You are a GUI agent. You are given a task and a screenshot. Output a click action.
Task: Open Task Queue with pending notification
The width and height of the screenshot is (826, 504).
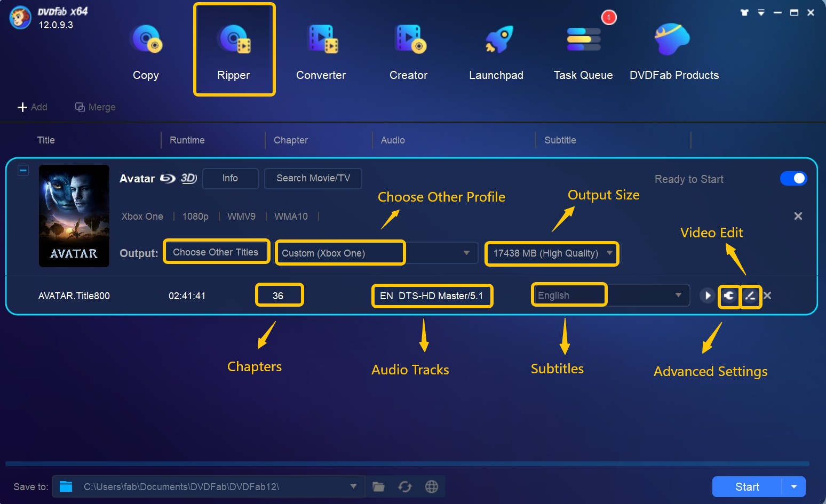point(583,51)
